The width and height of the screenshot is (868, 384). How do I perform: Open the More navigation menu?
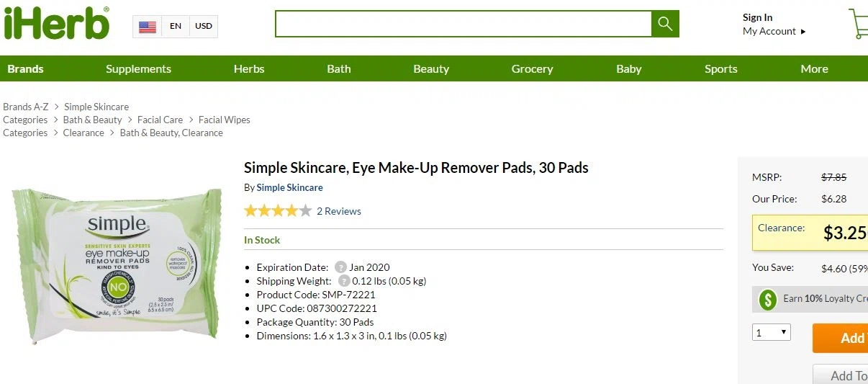[814, 69]
